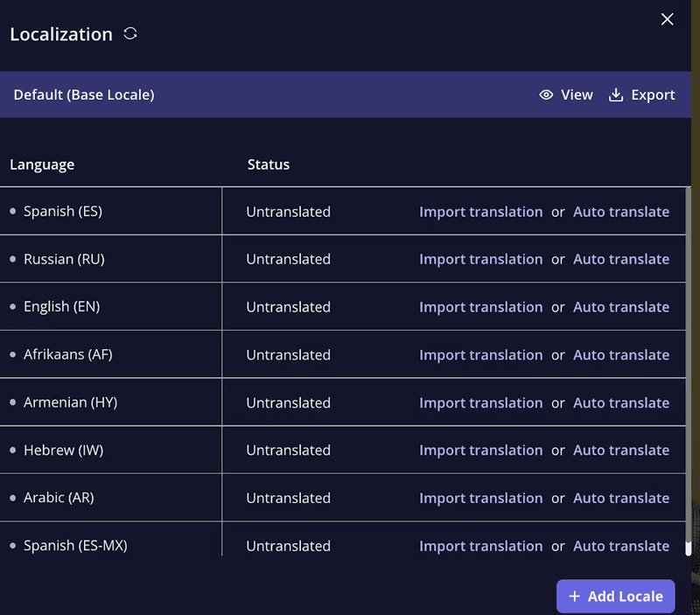Click the status dot beside Armenian (HY)

coord(13,402)
